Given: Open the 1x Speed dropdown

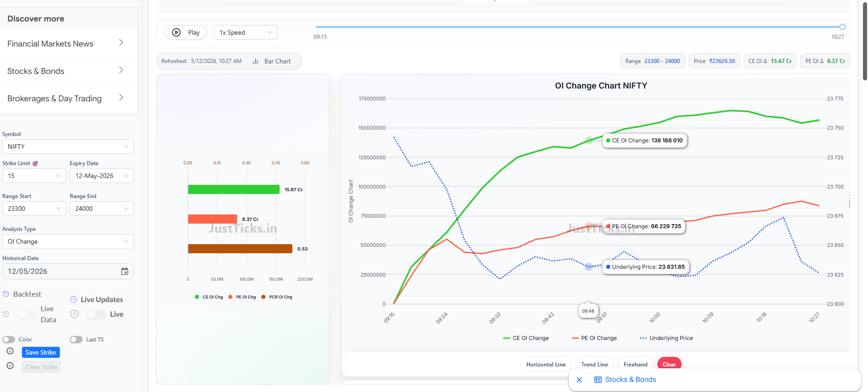Looking at the screenshot, I should pyautogui.click(x=246, y=32).
